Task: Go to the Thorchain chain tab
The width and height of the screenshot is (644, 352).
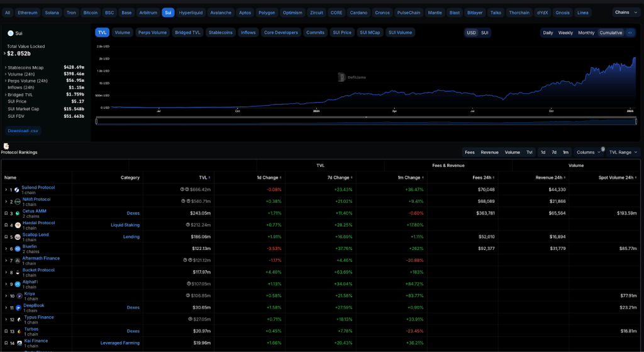Action: (519, 13)
